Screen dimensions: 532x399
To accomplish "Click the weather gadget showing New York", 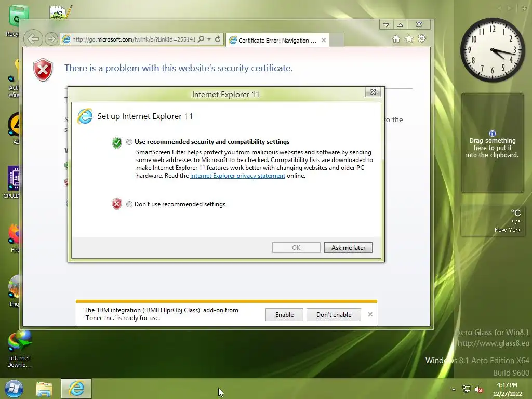I will click(x=492, y=220).
